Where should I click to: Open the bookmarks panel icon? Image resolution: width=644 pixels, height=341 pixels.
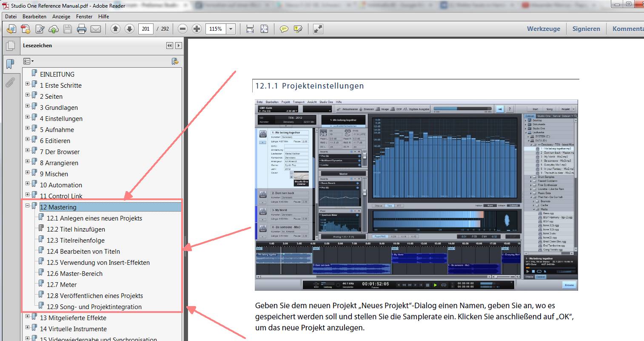click(10, 64)
